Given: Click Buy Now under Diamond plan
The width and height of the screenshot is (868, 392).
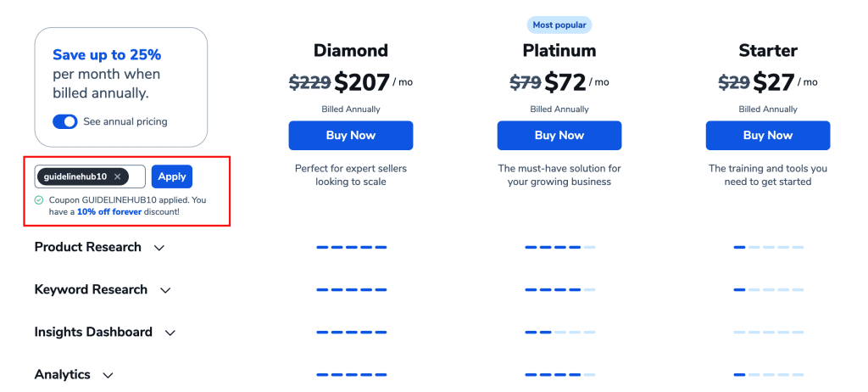Looking at the screenshot, I should pyautogui.click(x=351, y=135).
